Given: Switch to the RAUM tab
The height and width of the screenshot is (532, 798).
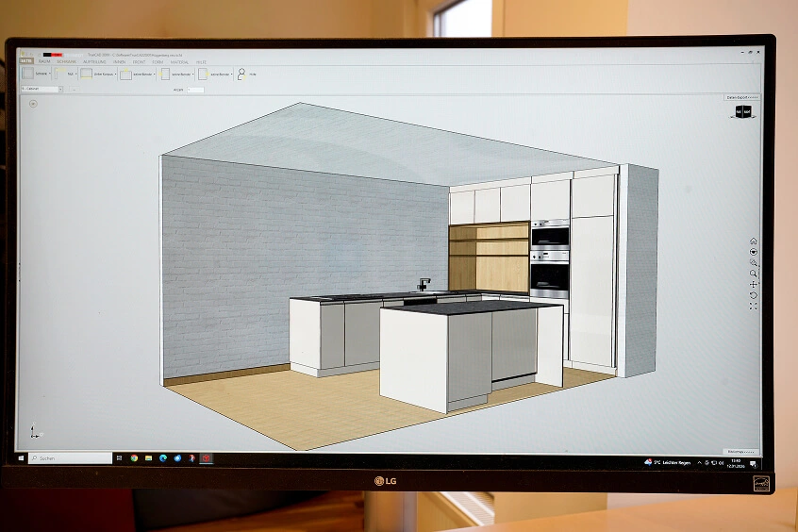Looking at the screenshot, I should point(44,61).
